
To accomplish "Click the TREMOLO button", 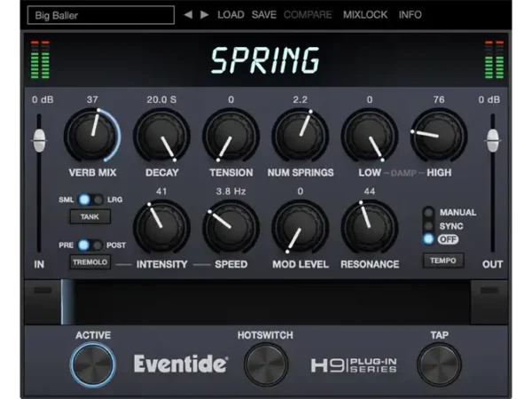I will (90, 262).
